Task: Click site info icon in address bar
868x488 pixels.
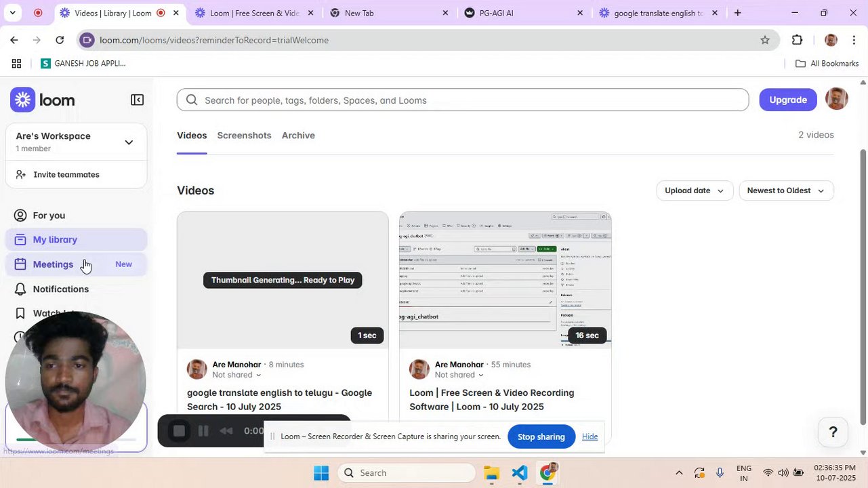Action: pyautogui.click(x=87, y=40)
